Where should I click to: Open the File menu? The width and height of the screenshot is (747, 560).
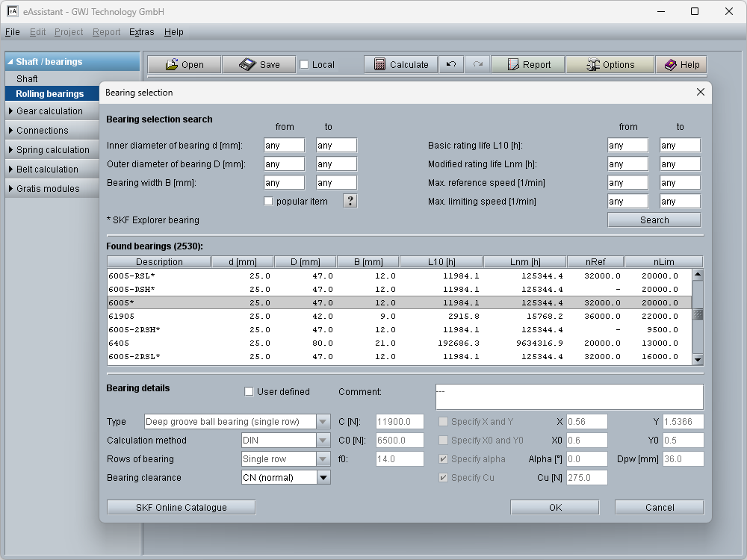tap(12, 32)
